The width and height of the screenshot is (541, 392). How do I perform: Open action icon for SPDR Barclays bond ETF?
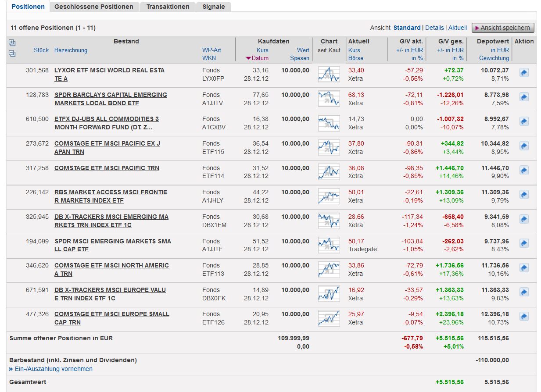524,97
